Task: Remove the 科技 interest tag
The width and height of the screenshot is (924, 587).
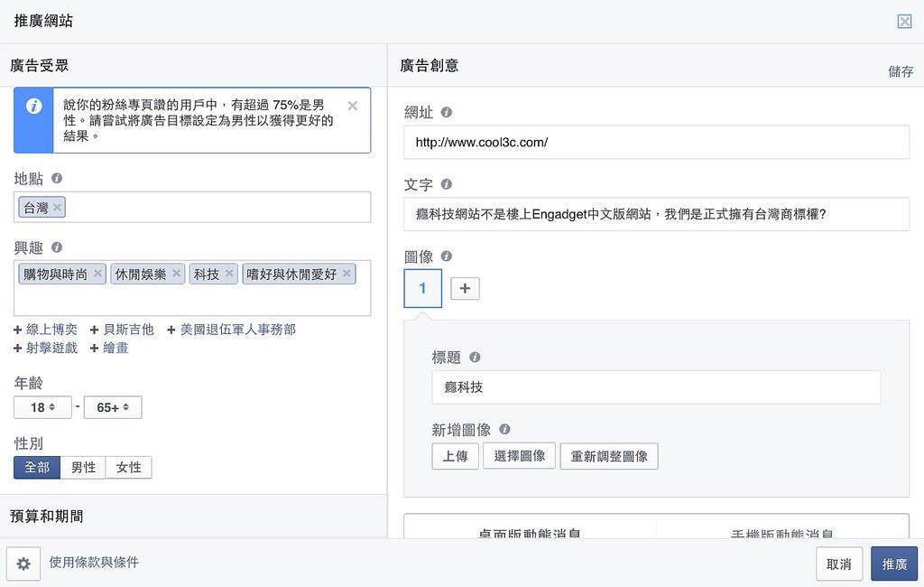Action: tap(229, 274)
